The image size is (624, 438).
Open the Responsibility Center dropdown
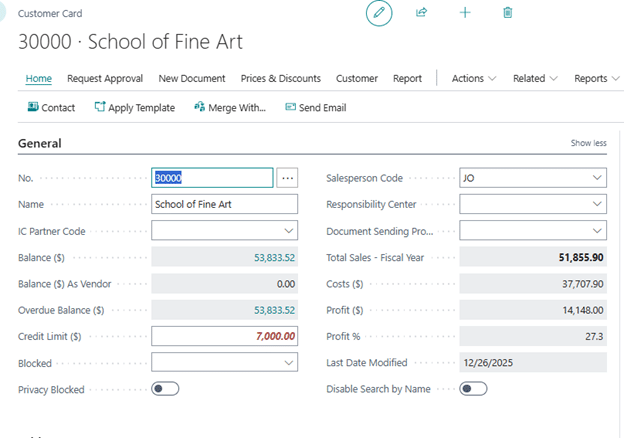[597, 205]
